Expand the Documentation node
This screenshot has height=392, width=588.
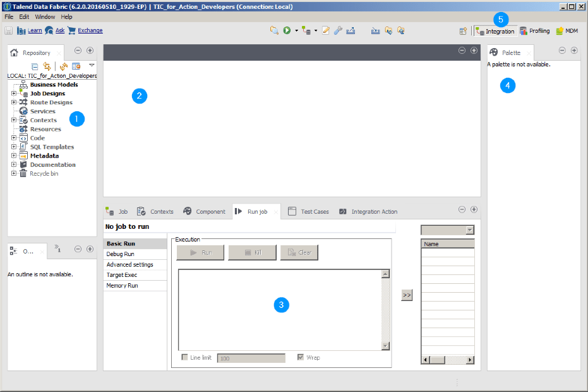click(x=14, y=164)
